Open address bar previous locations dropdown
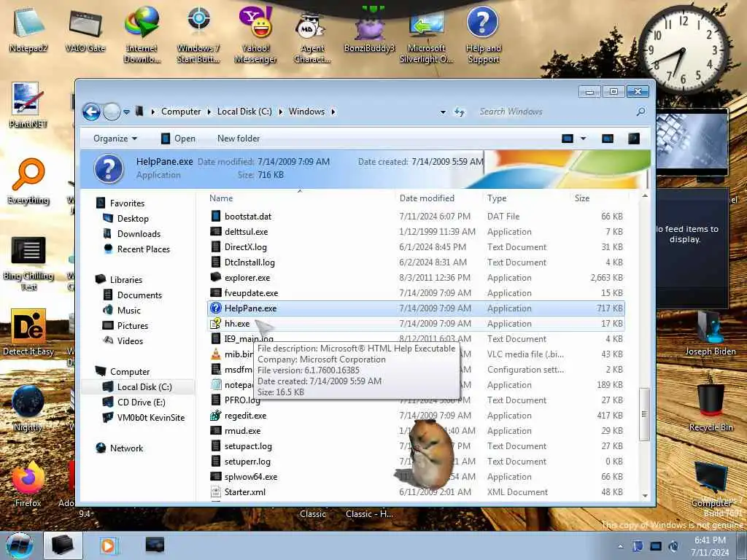The height and width of the screenshot is (560, 747). point(443,112)
